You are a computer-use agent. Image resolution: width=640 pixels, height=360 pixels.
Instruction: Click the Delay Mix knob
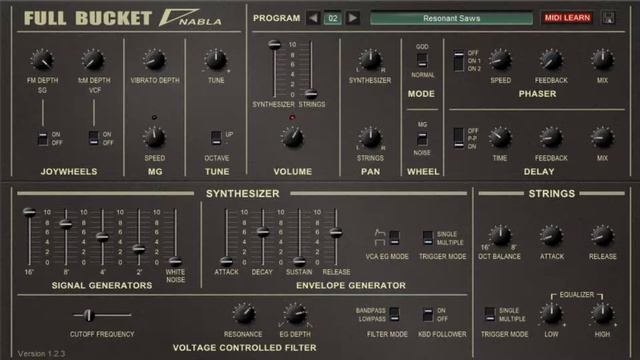click(x=602, y=137)
